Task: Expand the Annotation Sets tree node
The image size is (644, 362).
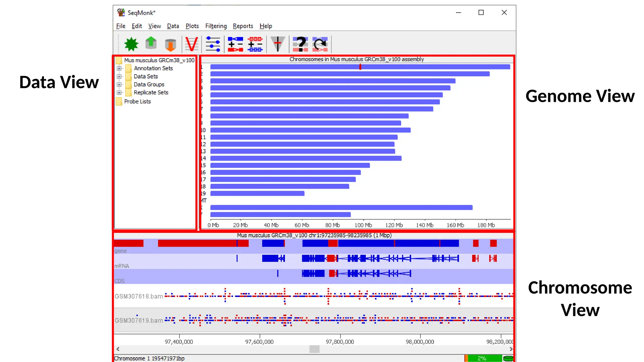Action: [119, 68]
